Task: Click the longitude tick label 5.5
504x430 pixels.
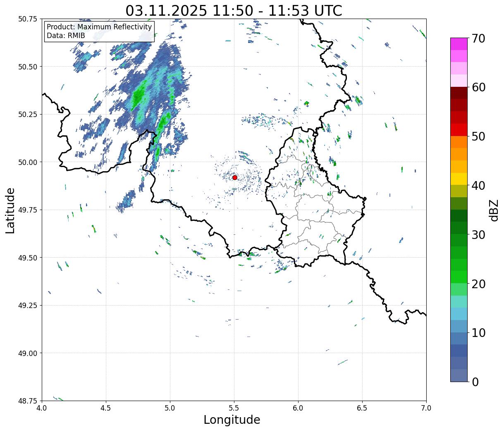Action: 234,408
